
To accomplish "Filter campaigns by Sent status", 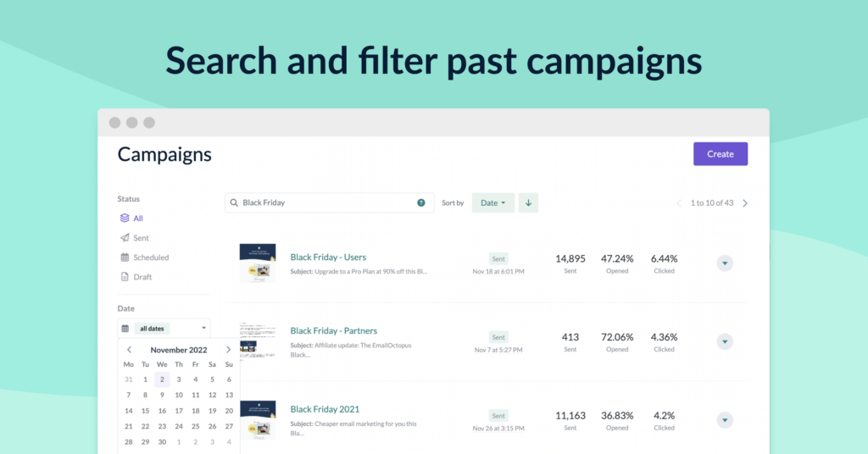I will pyautogui.click(x=141, y=238).
